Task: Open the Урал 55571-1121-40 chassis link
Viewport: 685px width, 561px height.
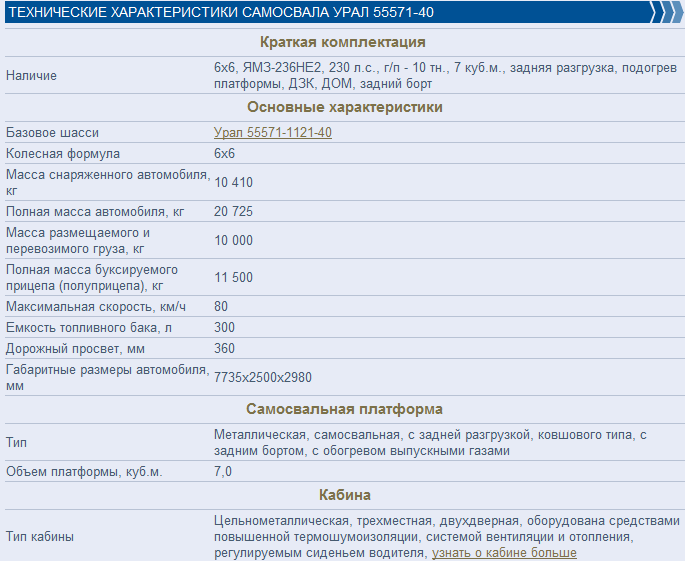Action: coord(273,132)
